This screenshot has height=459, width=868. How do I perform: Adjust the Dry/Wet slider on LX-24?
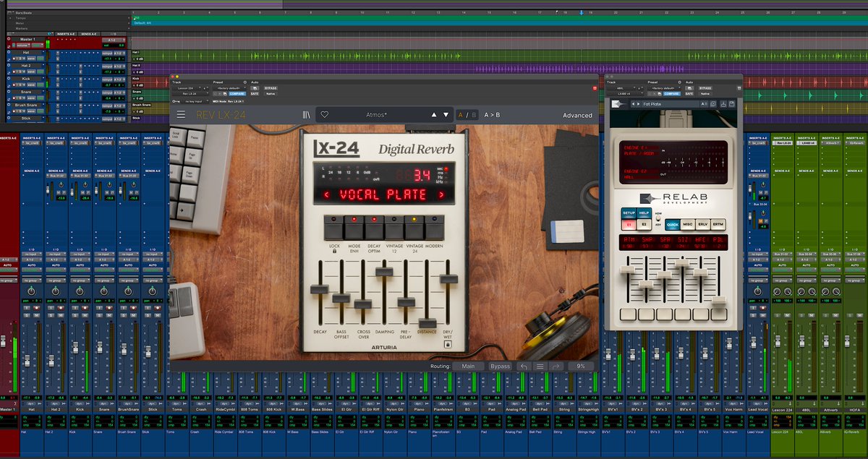tap(448, 278)
